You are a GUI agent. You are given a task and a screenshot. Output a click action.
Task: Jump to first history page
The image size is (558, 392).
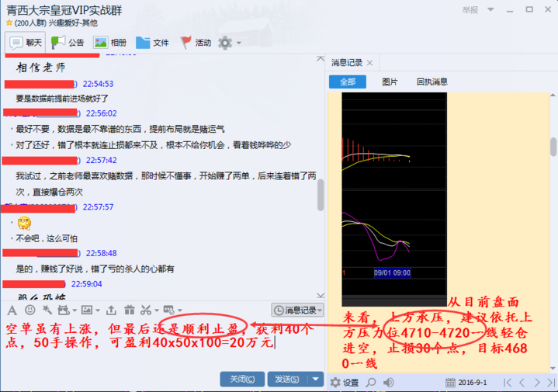508,383
